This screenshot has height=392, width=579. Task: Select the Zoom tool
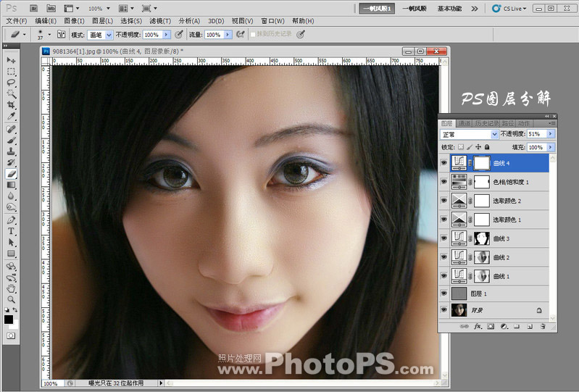click(11, 299)
